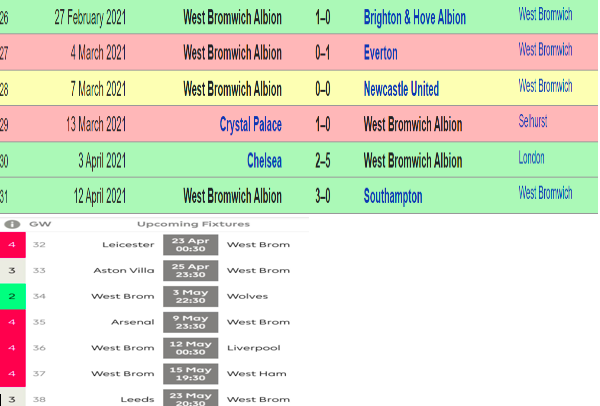Click the Upcoming Fixtures column header

point(193,224)
